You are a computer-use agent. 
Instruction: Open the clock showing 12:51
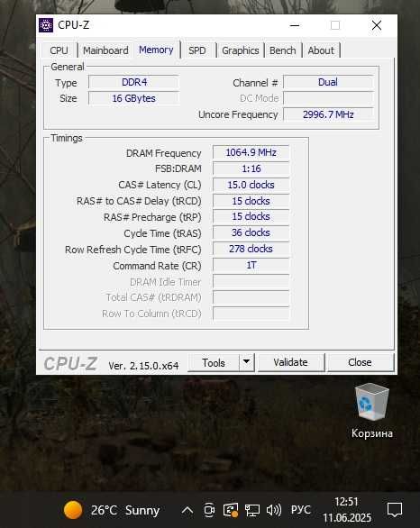pos(347,509)
